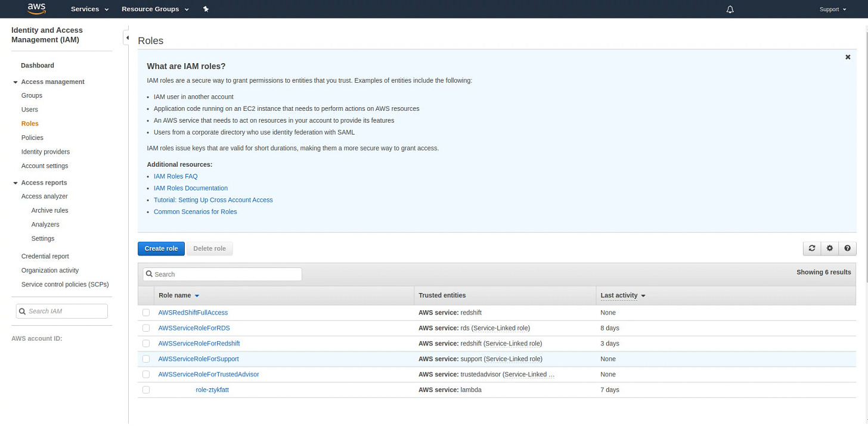Select the role-ztykfatt checkbox
This screenshot has height=427, width=868.
(x=146, y=389)
